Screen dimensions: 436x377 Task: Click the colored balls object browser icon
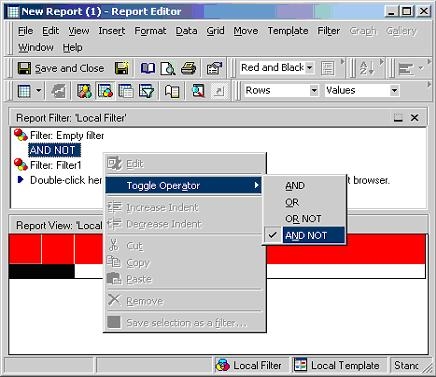click(85, 91)
